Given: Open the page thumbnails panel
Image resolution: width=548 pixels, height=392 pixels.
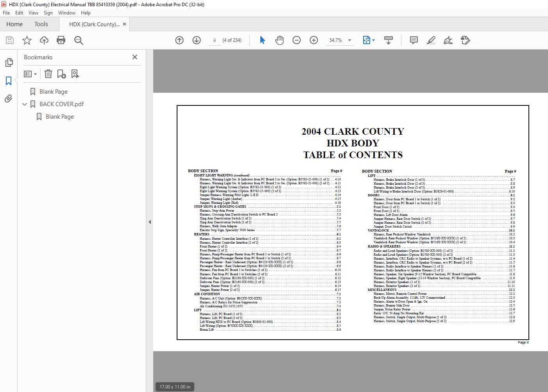Looking at the screenshot, I should (x=9, y=62).
